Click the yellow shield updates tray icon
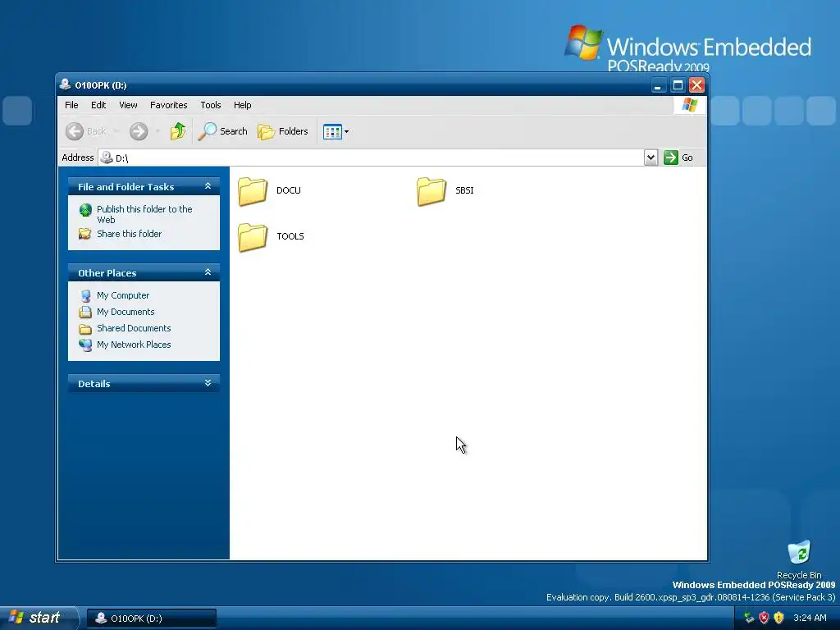The height and width of the screenshot is (630, 840). click(x=779, y=618)
